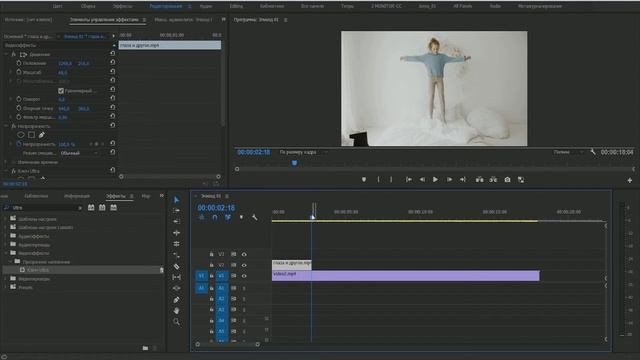Step back one frame
The height and width of the screenshot is (360, 640).
(x=422, y=180)
